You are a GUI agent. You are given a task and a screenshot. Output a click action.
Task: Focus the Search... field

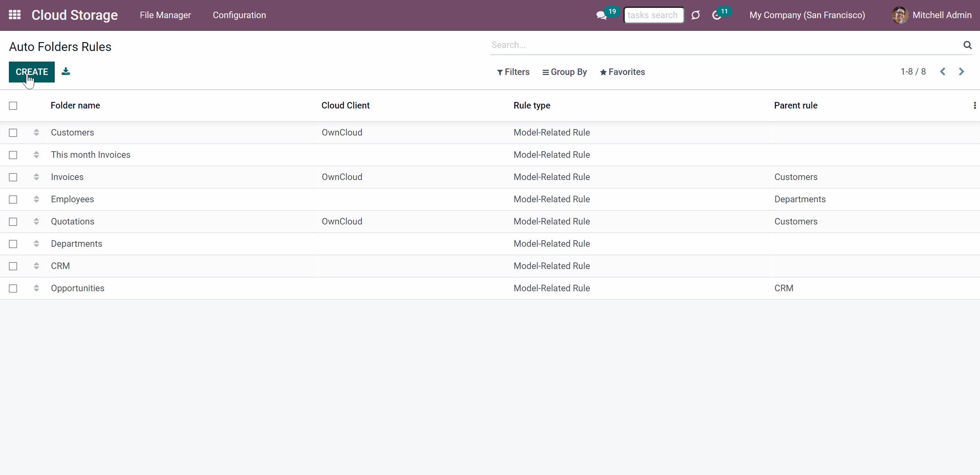pyautogui.click(x=726, y=45)
